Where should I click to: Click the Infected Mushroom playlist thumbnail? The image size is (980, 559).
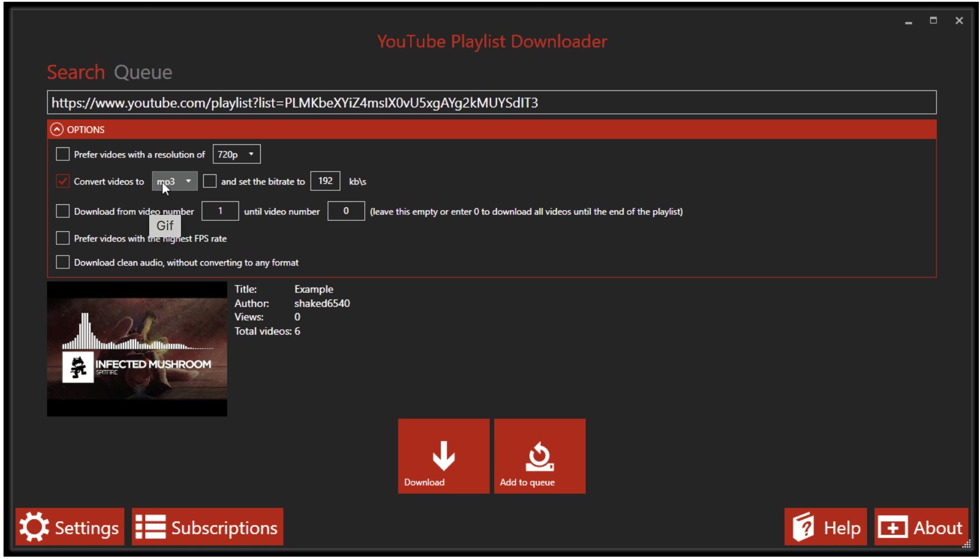click(137, 349)
